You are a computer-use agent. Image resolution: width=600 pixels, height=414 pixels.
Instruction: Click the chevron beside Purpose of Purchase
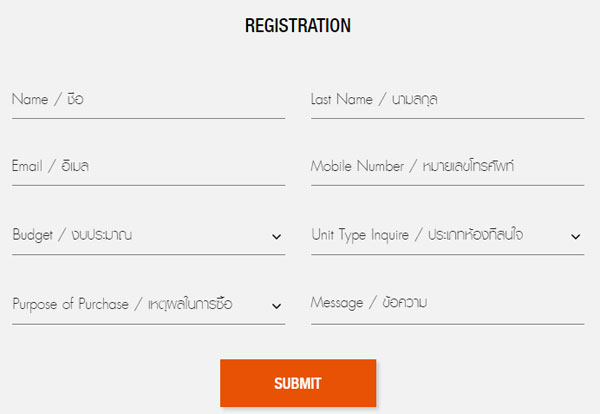(277, 306)
